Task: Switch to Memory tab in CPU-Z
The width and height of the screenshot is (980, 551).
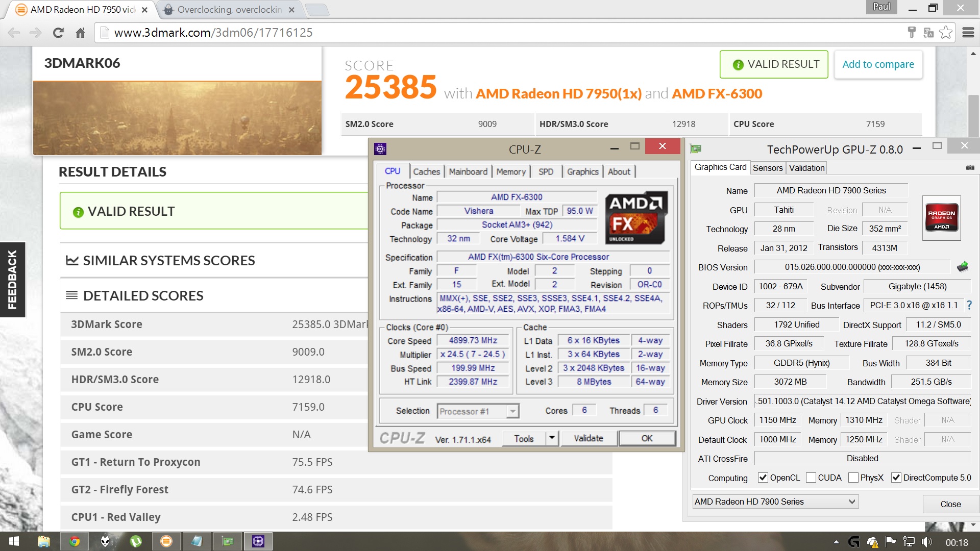Action: (x=511, y=171)
